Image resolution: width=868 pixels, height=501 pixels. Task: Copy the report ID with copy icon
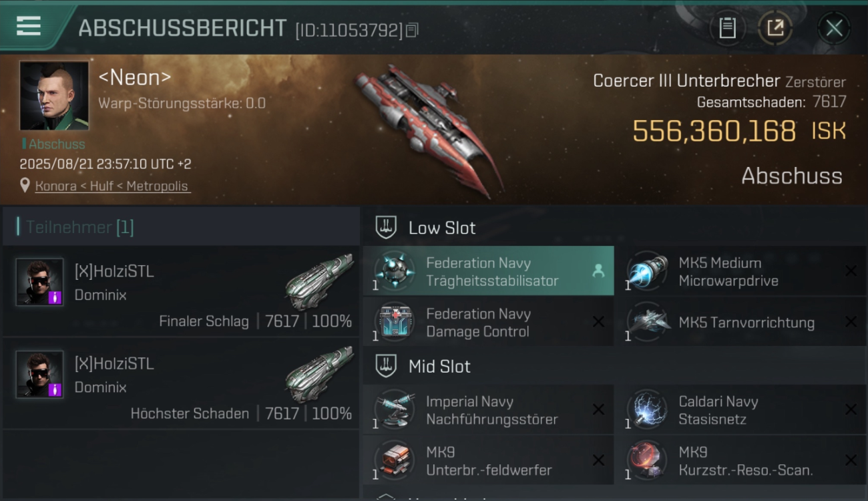pos(412,30)
